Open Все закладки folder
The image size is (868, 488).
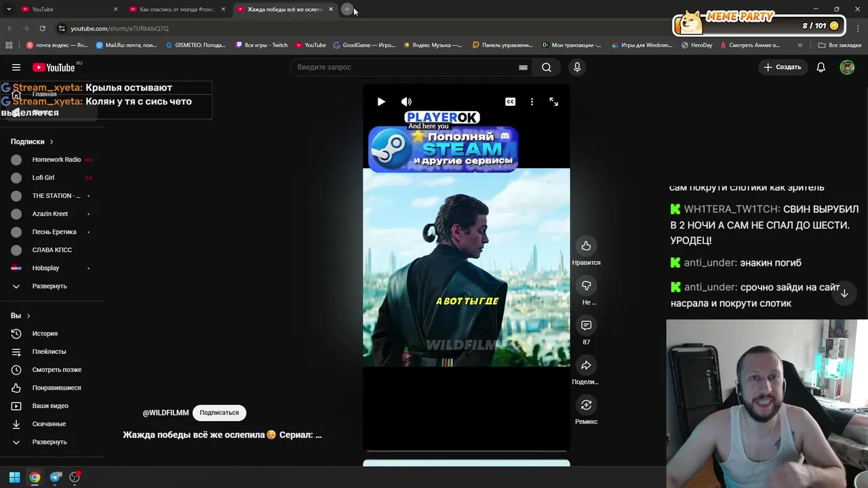[840, 45]
